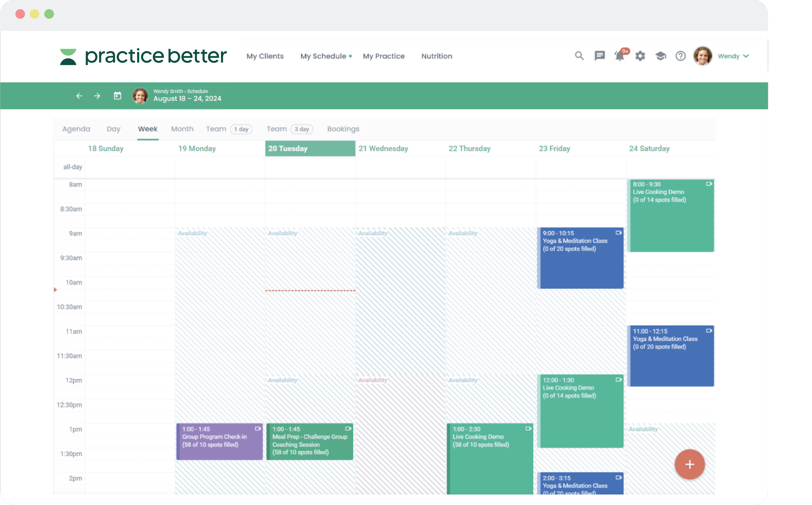Open the My Clients menu
This screenshot has height=505, width=812.
(265, 56)
